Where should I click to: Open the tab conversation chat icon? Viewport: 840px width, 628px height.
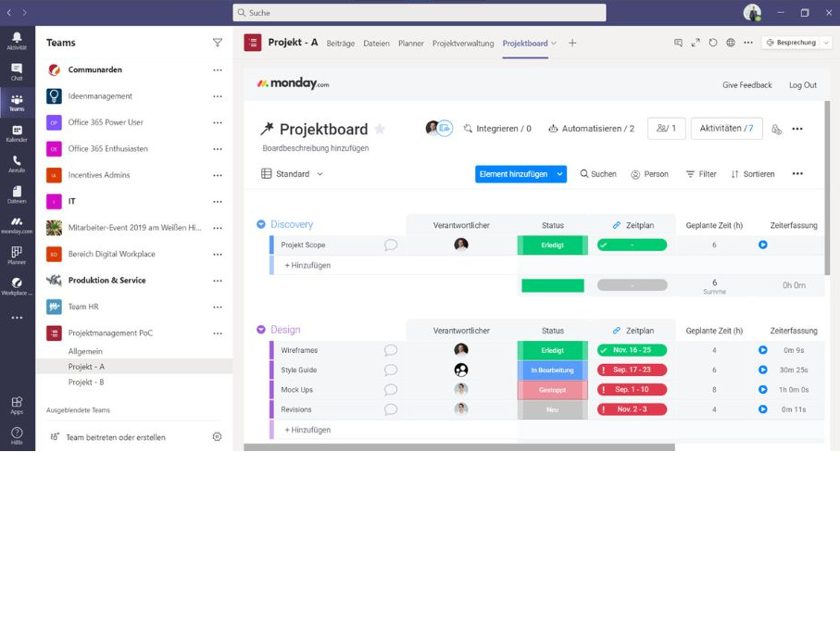coord(678,43)
